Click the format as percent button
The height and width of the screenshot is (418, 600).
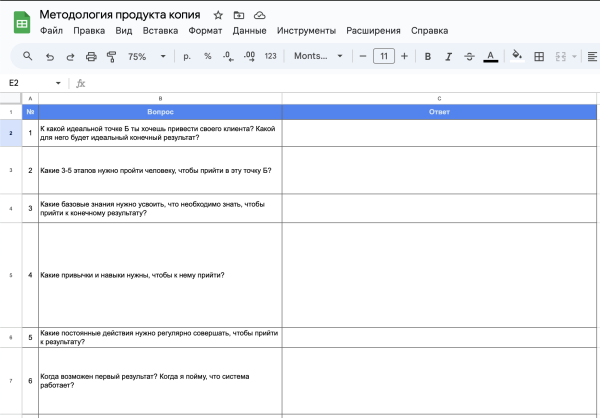click(208, 57)
